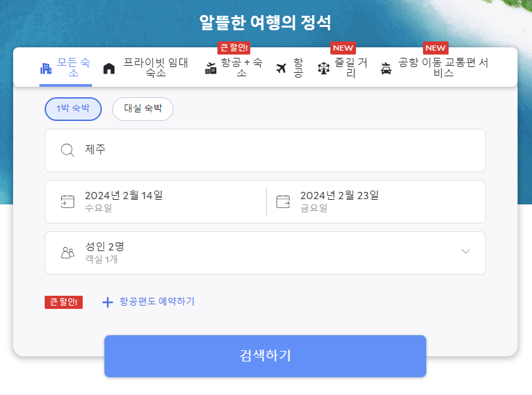Select the 1박 숙박 option
This screenshot has width=532, height=395.
[x=73, y=109]
